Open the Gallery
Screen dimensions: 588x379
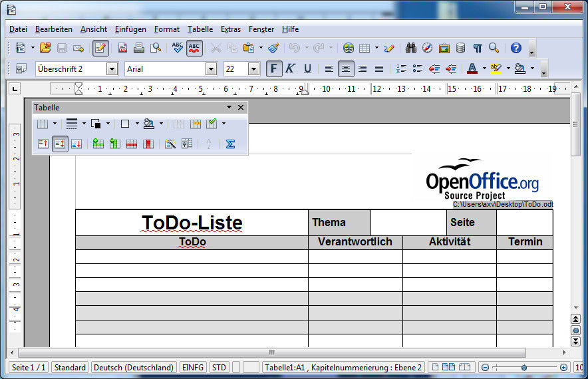(x=444, y=48)
